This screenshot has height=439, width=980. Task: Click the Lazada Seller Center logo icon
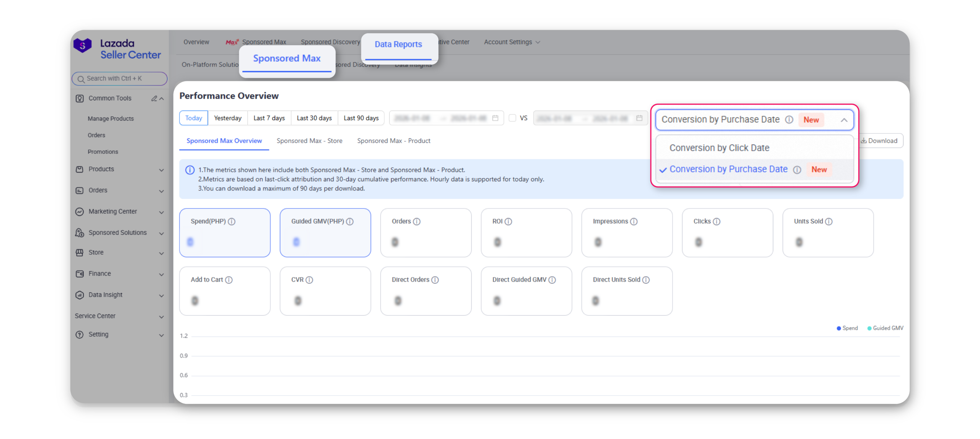pyautogui.click(x=82, y=46)
